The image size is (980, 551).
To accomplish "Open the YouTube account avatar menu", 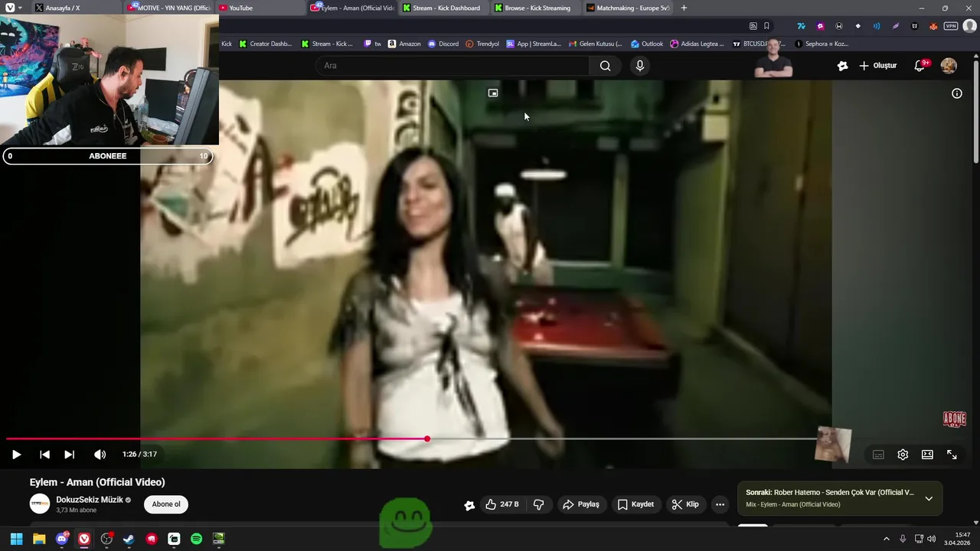I will [949, 66].
